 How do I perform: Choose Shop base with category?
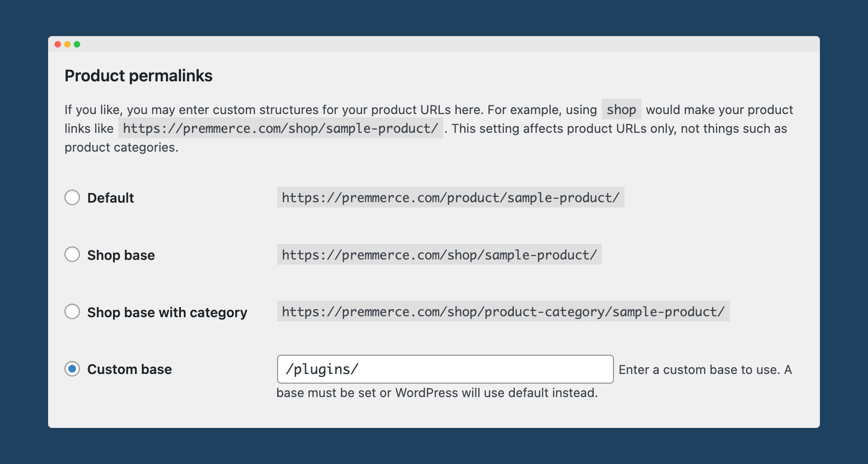click(72, 312)
